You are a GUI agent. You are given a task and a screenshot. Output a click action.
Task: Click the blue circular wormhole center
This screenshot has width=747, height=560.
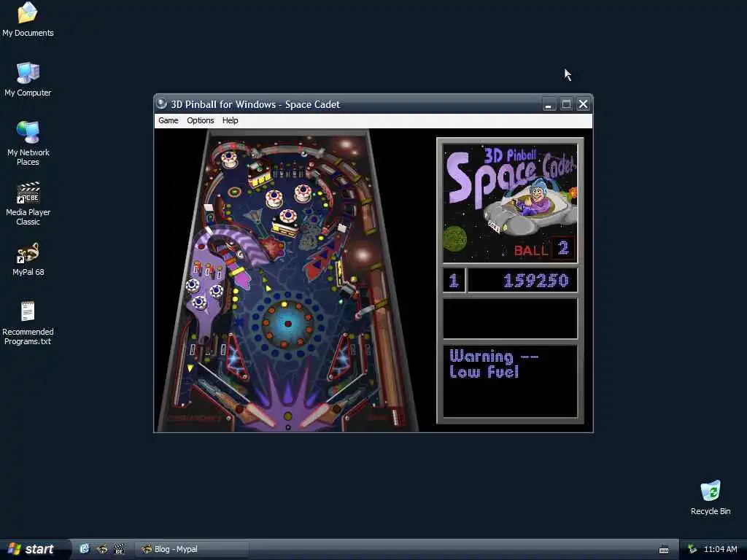tap(287, 324)
